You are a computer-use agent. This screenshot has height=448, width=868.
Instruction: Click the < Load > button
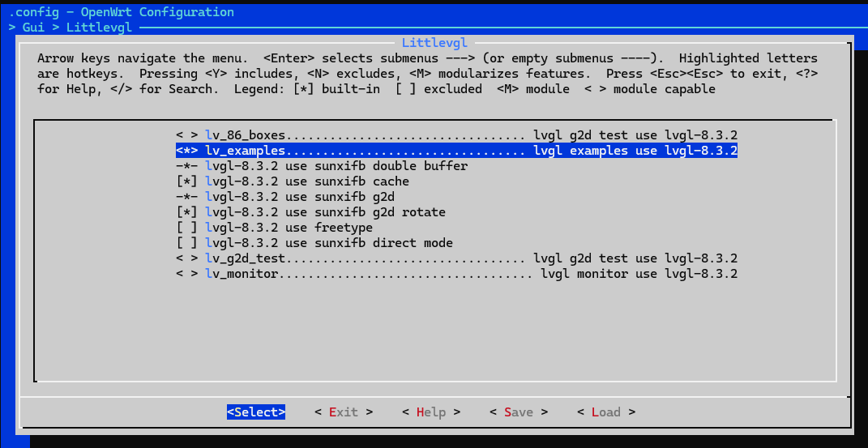pos(606,412)
